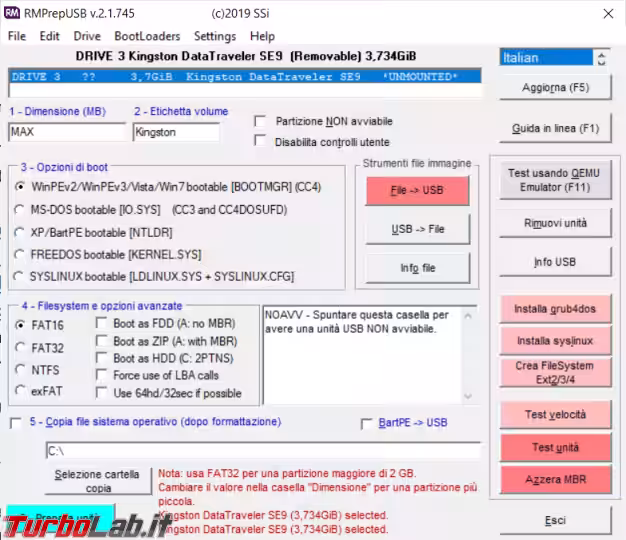Select WinPEv2/Vista/Win7 bootable BOOTMGR option
626x540 pixels.
coord(20,187)
